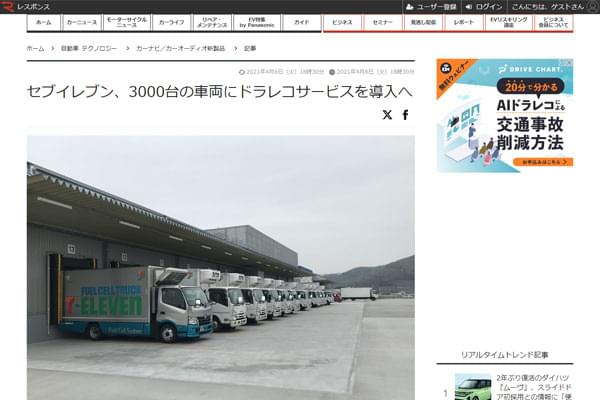
Task: Open the EVリスキリング講座 tab
Action: click(x=509, y=23)
